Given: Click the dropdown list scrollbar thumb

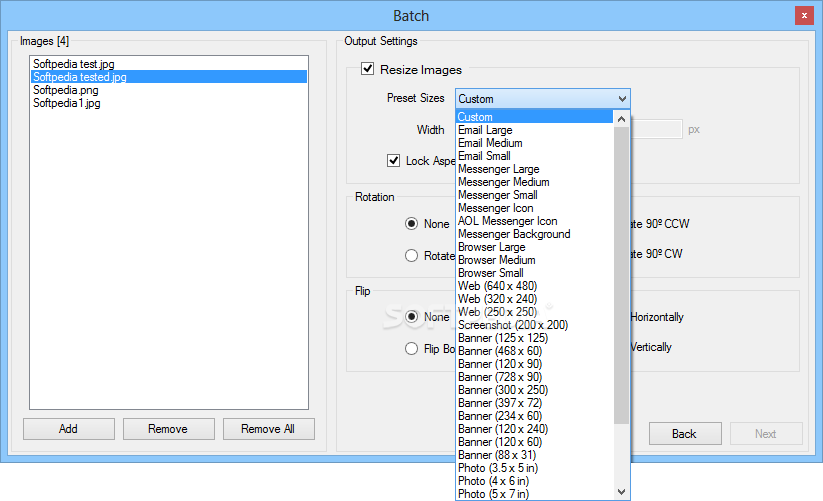Looking at the screenshot, I should point(621,275).
